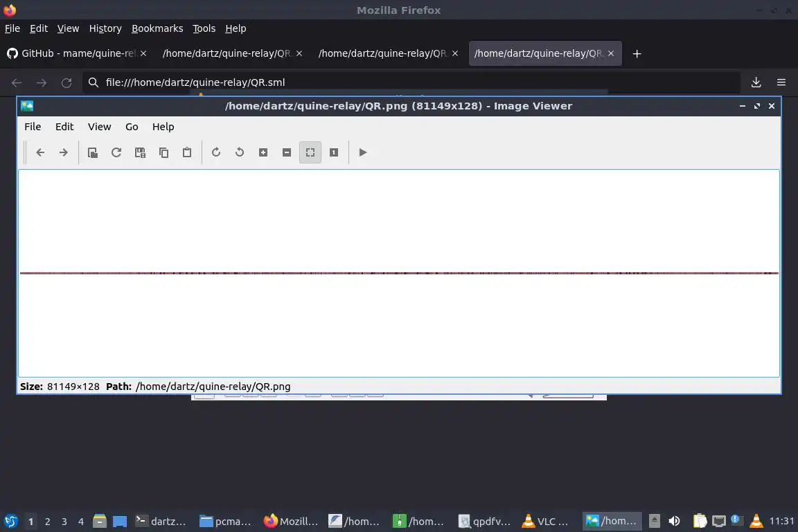Close the third Firefox tab
The width and height of the screenshot is (798, 532).
tap(455, 53)
